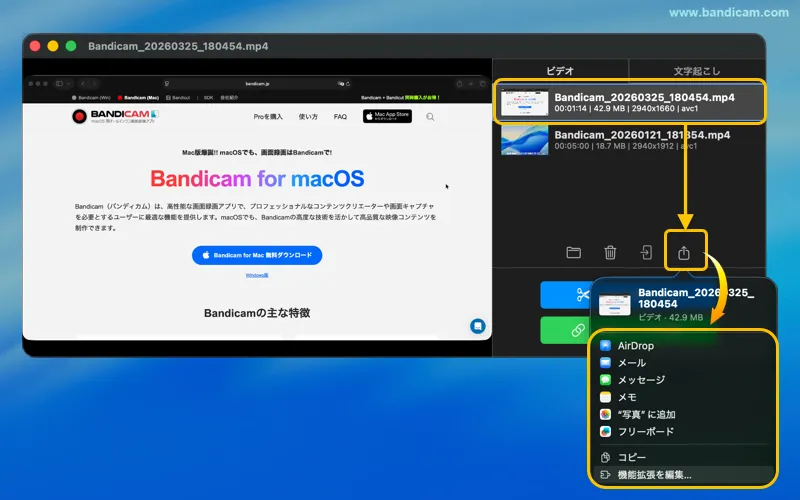
Task: Delete the selected video with the trash icon
Action: click(x=610, y=252)
